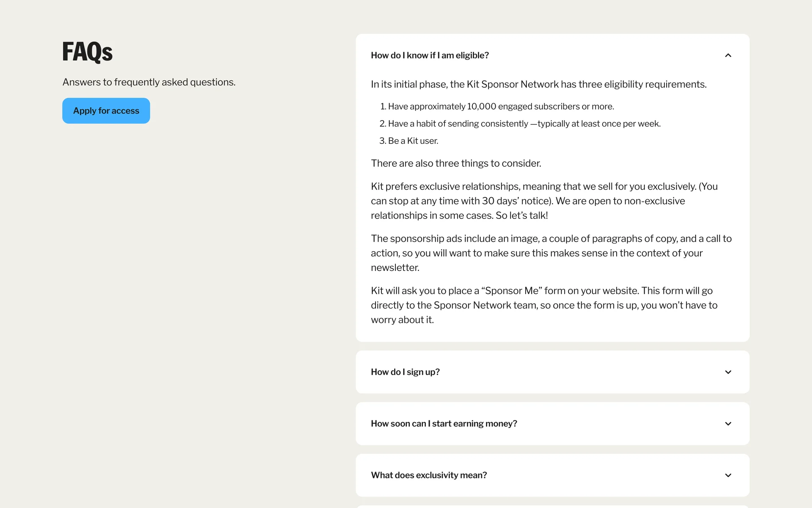This screenshot has height=508, width=812.
Task: Click the "Be a Kit user" list item
Action: (413, 141)
